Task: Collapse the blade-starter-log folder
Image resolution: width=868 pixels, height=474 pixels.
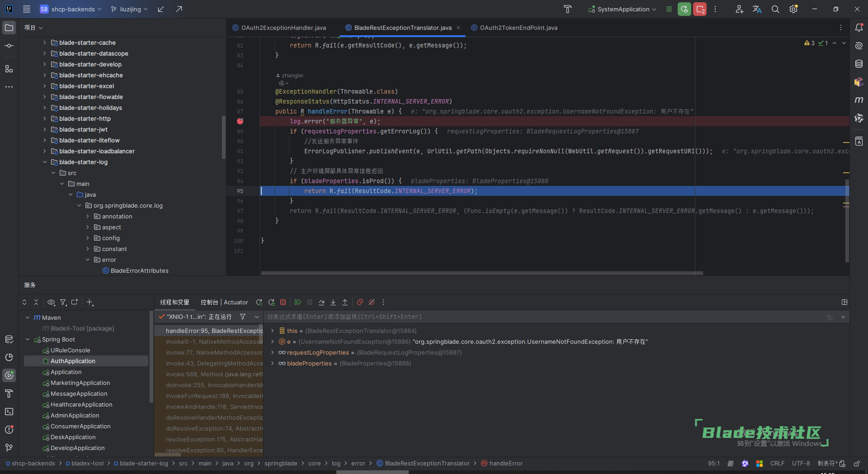Action: point(44,162)
